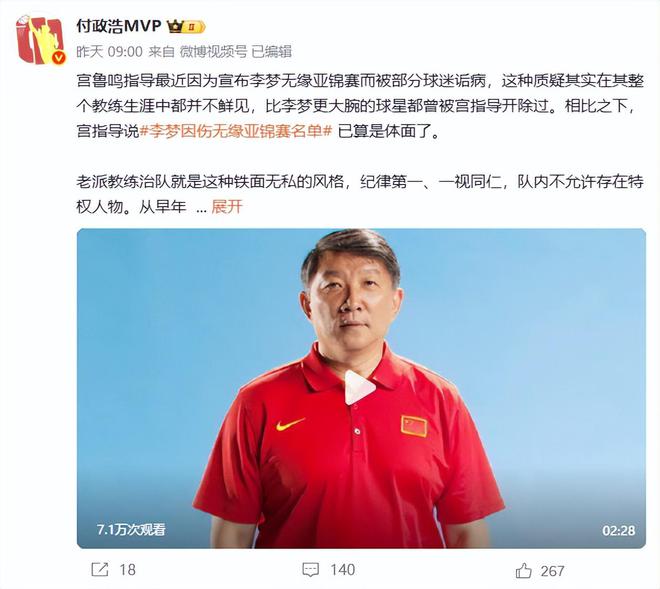660x589 pixels.
Task: Click the username 付政浩MVP
Action: coord(119,26)
